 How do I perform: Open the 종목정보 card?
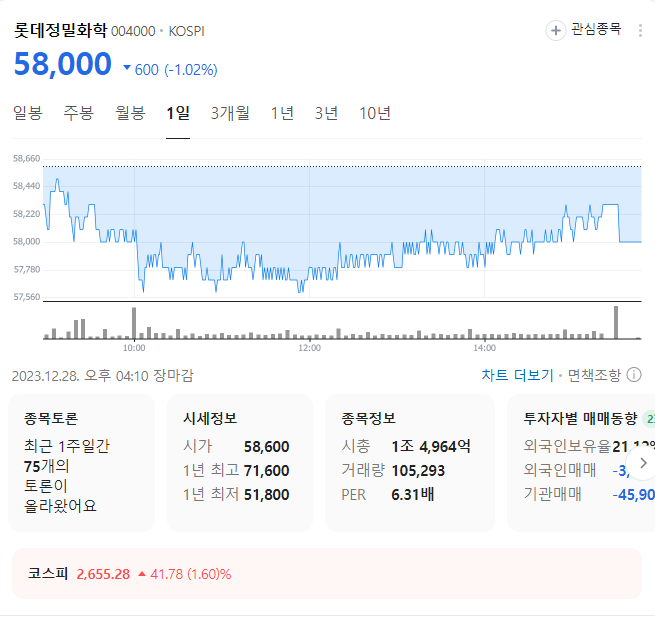[x=410, y=463]
